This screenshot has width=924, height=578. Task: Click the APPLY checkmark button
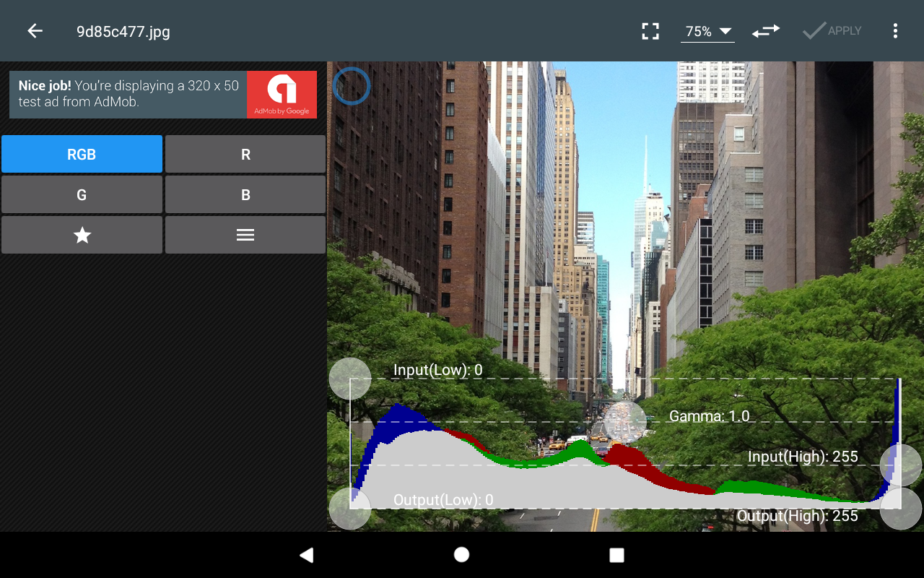[x=832, y=31]
